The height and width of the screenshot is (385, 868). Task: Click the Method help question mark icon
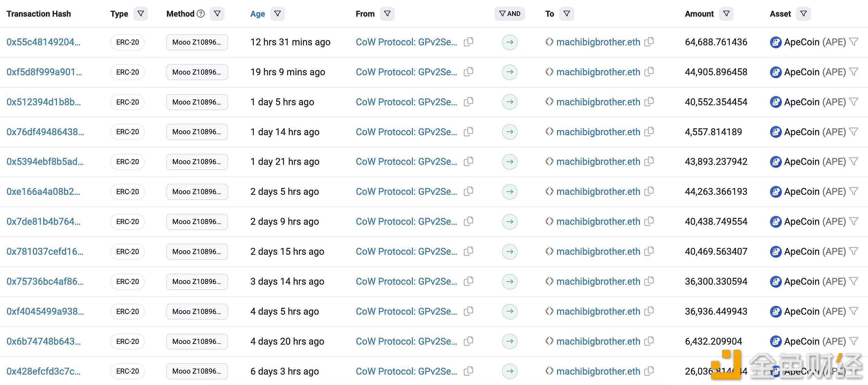[201, 14]
